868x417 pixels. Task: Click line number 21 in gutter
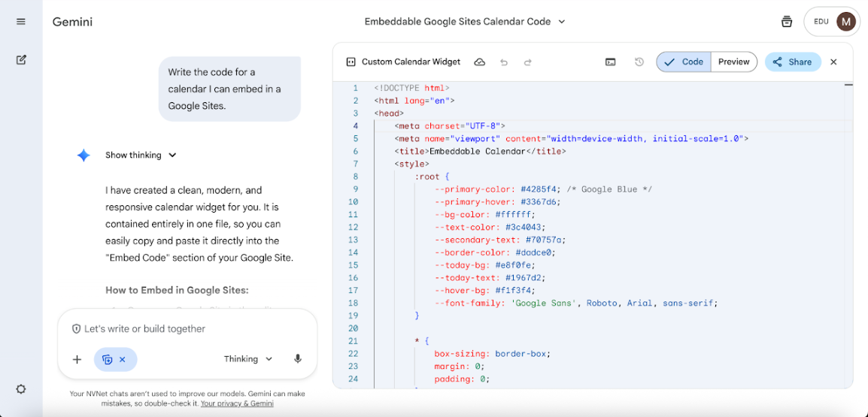(x=354, y=340)
